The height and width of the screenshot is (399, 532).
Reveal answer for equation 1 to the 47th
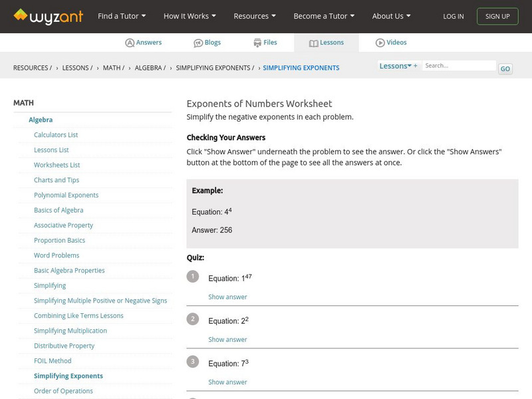[227, 297]
